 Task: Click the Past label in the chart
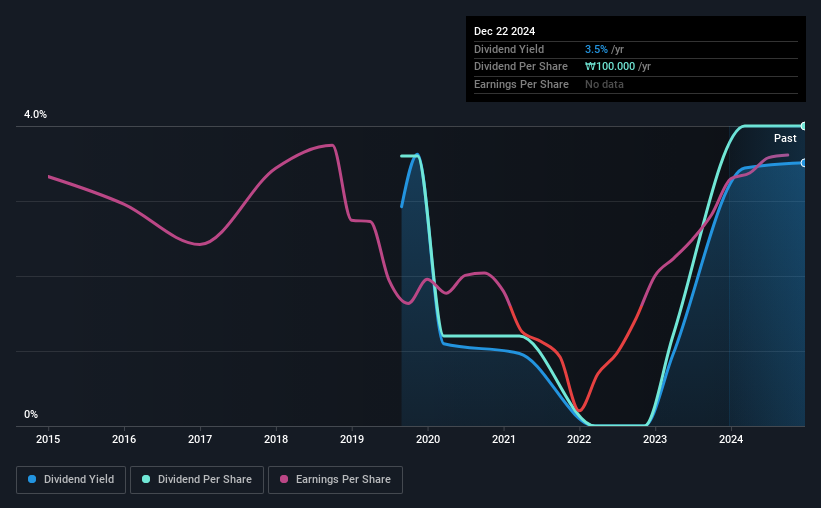[785, 138]
